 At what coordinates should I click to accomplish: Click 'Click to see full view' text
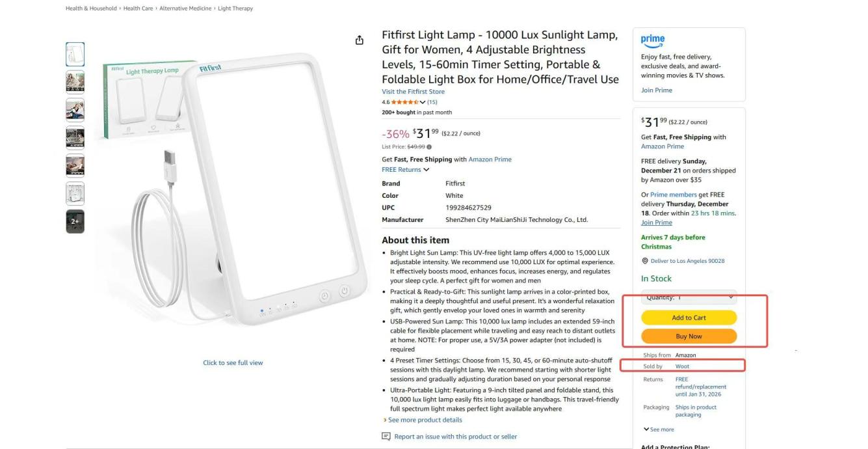pyautogui.click(x=233, y=363)
